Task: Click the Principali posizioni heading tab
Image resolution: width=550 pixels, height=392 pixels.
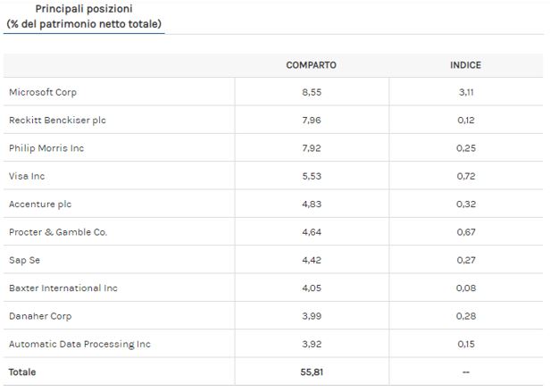Action: [84, 16]
